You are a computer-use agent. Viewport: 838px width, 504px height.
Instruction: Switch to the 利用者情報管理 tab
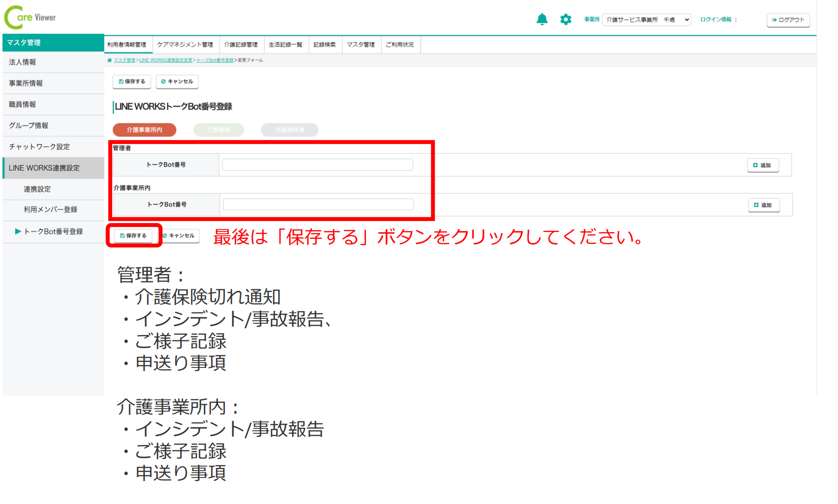click(x=127, y=45)
